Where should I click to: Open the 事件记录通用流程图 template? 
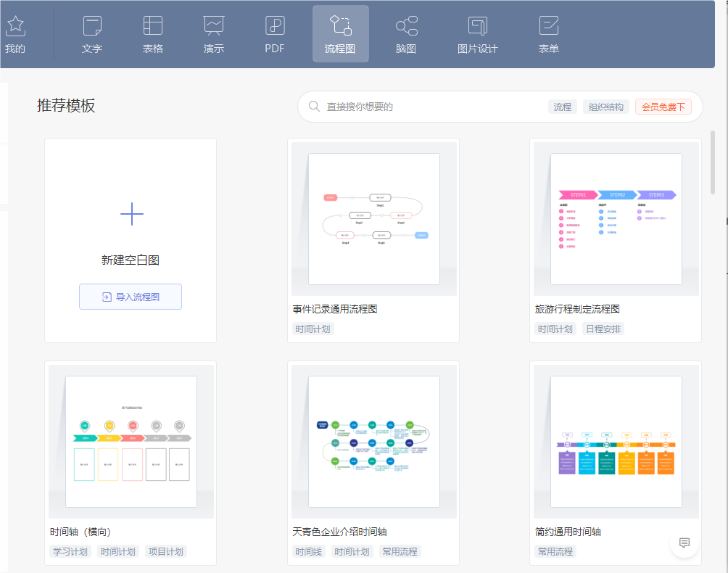[373, 219]
